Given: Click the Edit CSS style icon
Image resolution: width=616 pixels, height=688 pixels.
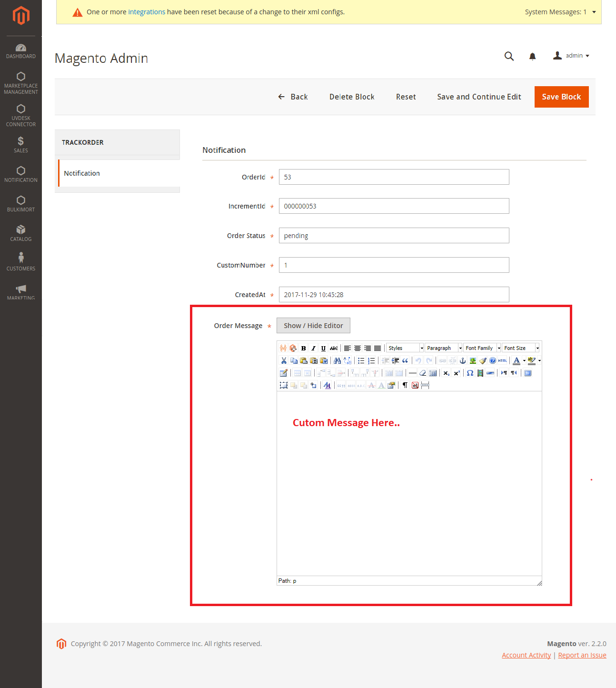Looking at the screenshot, I should [327, 386].
